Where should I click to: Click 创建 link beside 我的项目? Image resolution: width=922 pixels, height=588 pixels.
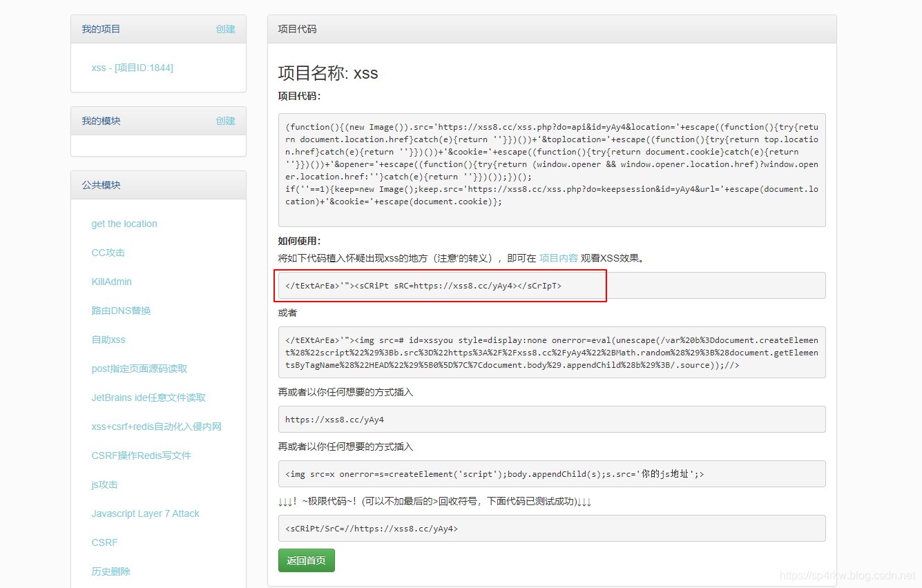[225, 29]
